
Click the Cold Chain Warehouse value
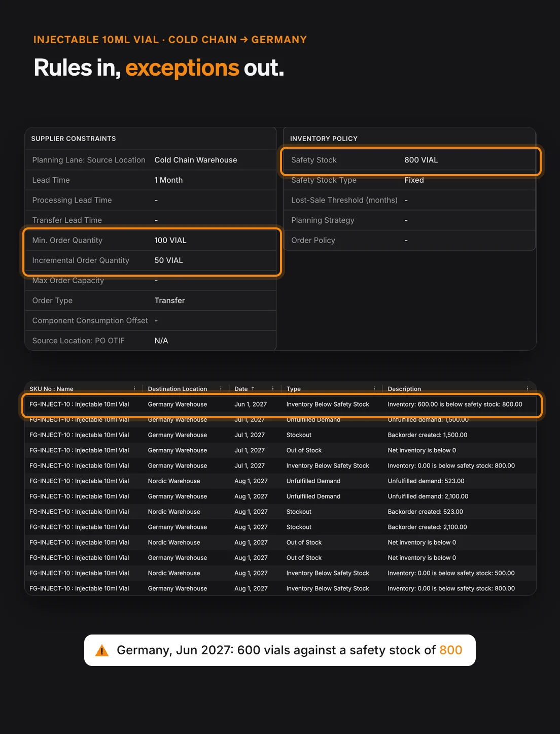196,160
